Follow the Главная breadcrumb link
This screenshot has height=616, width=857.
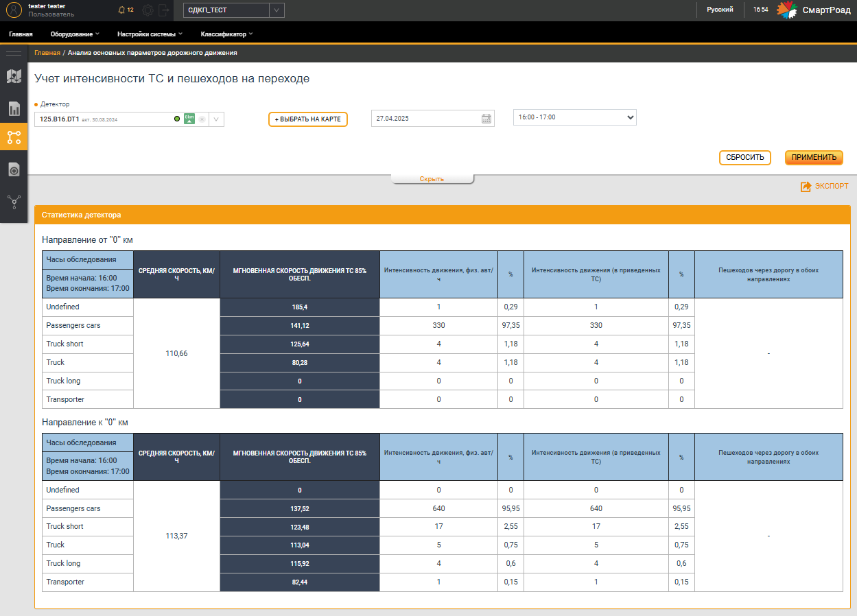click(x=47, y=52)
